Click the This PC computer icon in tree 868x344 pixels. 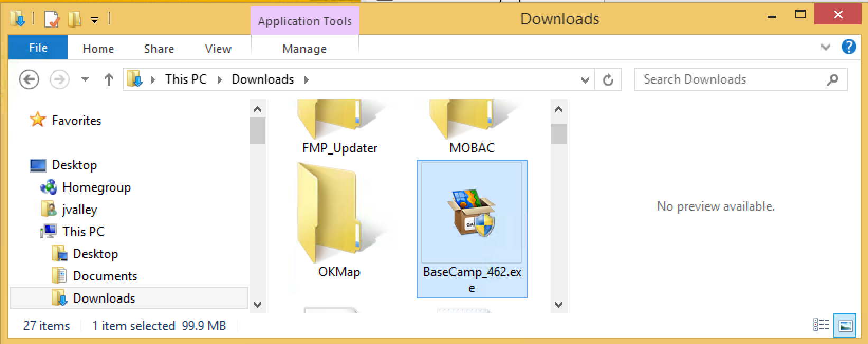pos(49,231)
